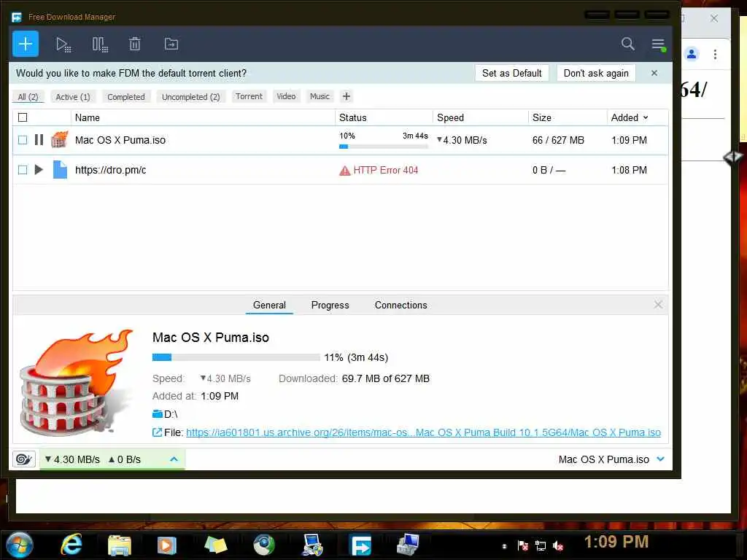Click the Don't ask again button

point(596,73)
